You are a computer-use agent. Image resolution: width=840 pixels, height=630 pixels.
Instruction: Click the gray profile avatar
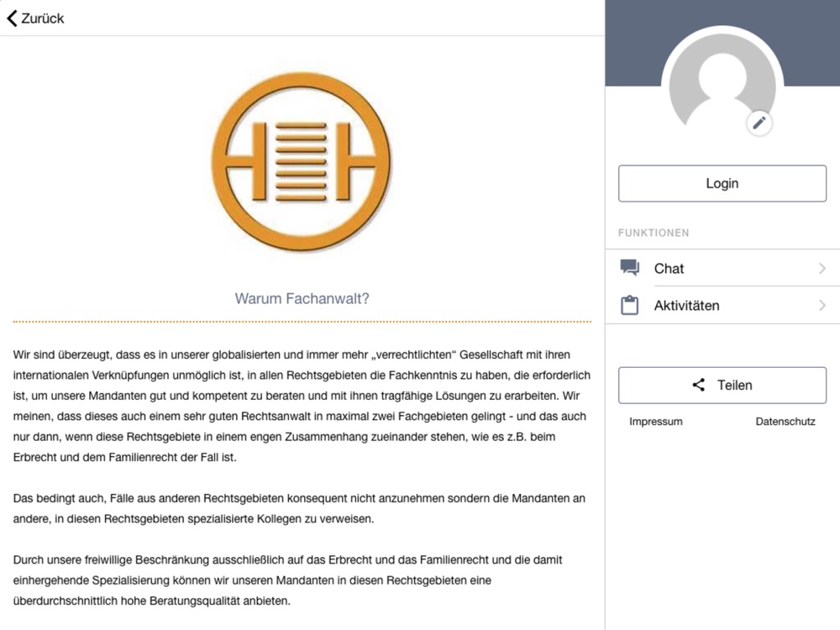tap(722, 81)
